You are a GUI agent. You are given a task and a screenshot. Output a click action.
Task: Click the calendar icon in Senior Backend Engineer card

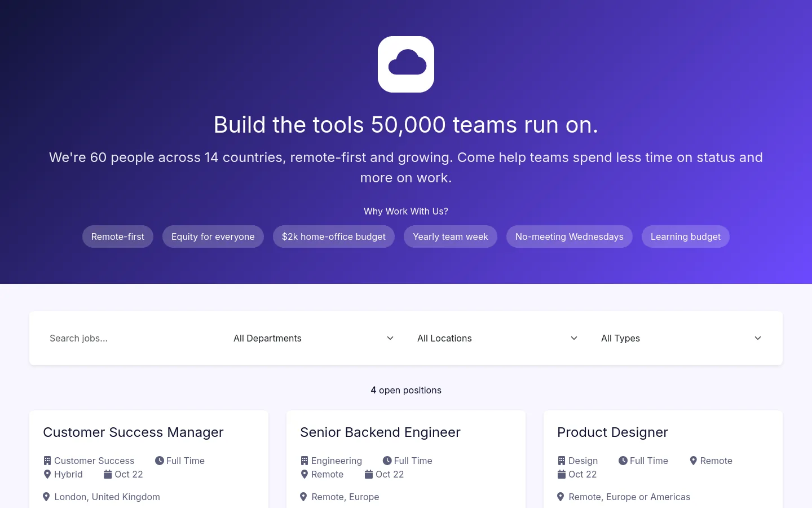tap(369, 474)
